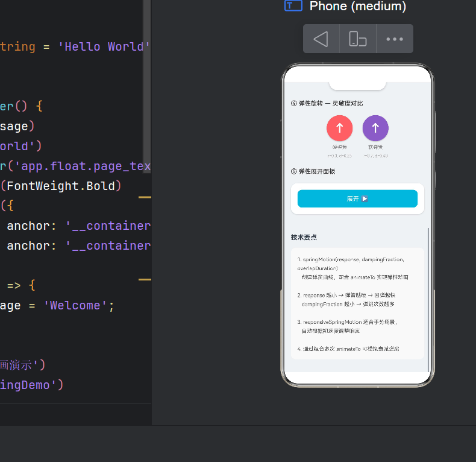Tap the purple circle up-arrow button
The height and width of the screenshot is (462, 476).
click(x=375, y=128)
